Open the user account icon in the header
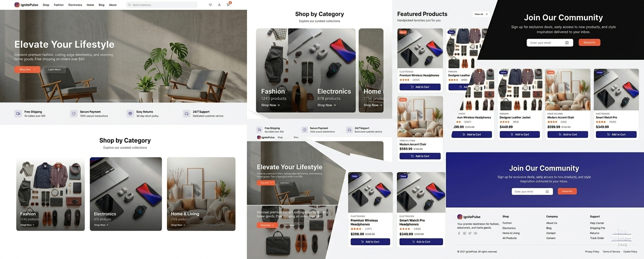644x259 pixels. pyautogui.click(x=219, y=5)
